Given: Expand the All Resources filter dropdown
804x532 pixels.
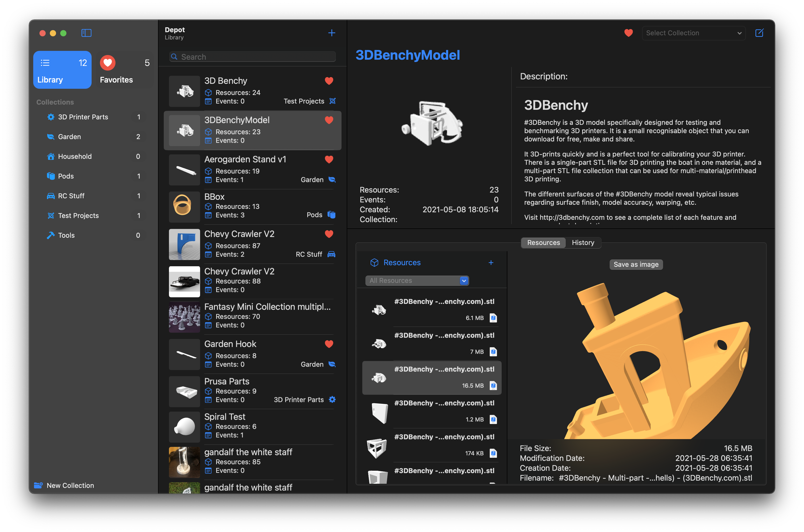Looking at the screenshot, I should tap(417, 281).
